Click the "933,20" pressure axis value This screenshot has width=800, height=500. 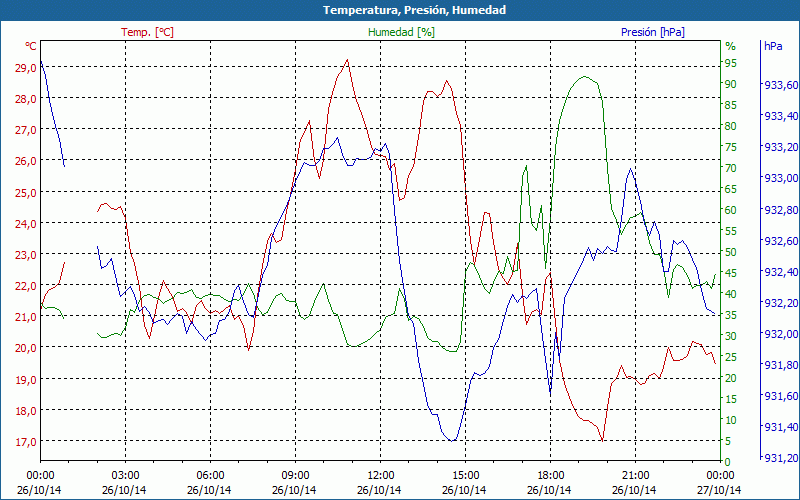point(781,147)
